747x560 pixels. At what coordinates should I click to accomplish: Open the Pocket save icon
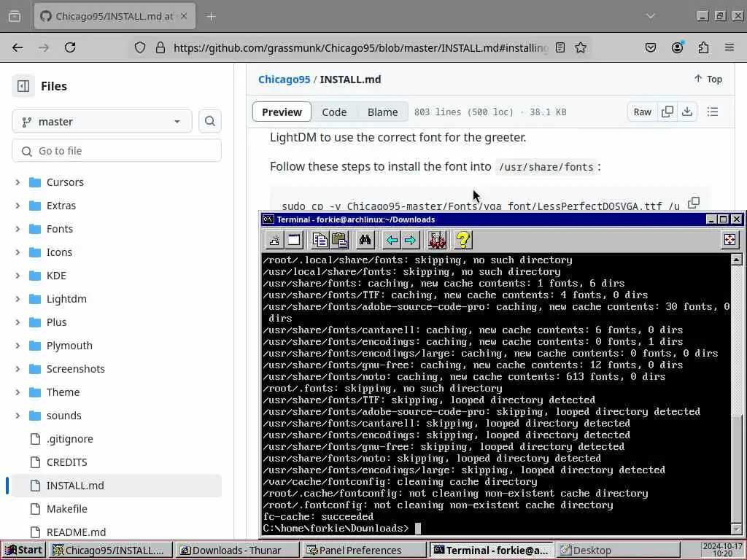(x=650, y=47)
